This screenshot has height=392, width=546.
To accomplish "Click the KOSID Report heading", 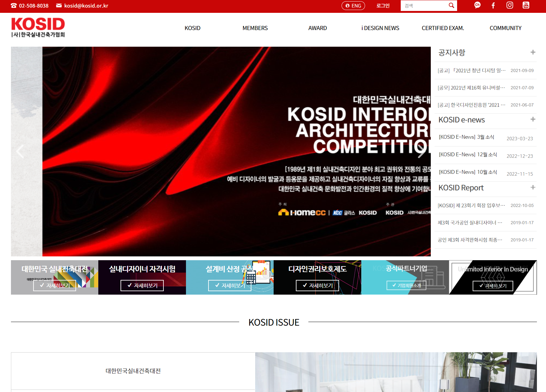I will 461,188.
